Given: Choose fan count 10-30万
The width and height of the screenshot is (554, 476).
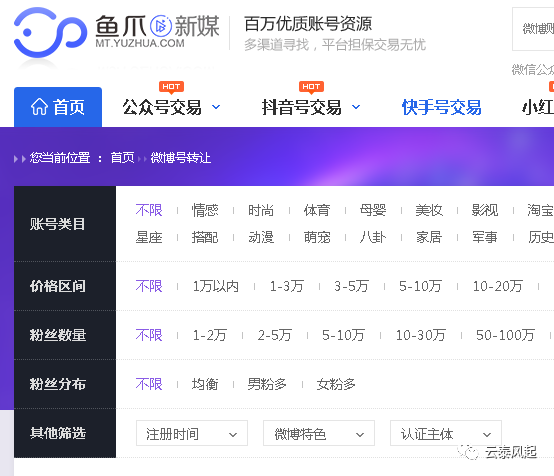Looking at the screenshot, I should click(421, 335).
